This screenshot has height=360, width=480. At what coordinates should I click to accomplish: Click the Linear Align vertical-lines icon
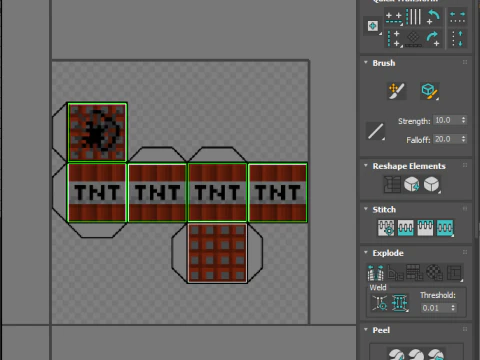tap(414, 17)
